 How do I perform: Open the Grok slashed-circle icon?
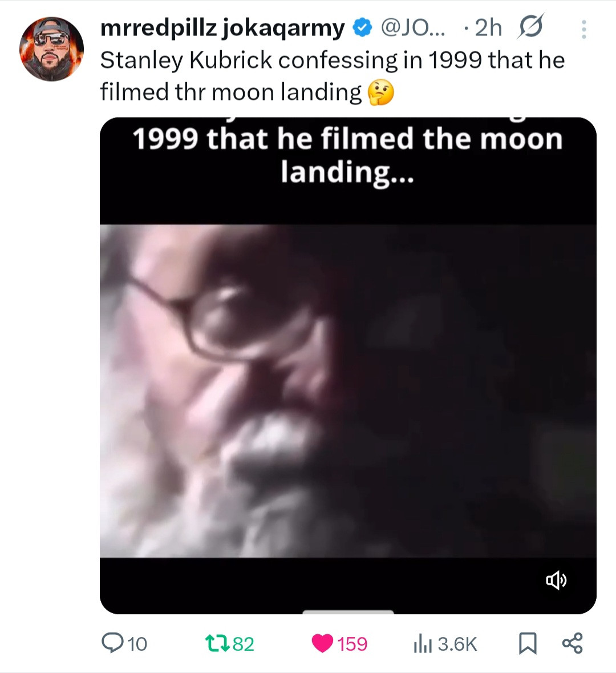[530, 27]
